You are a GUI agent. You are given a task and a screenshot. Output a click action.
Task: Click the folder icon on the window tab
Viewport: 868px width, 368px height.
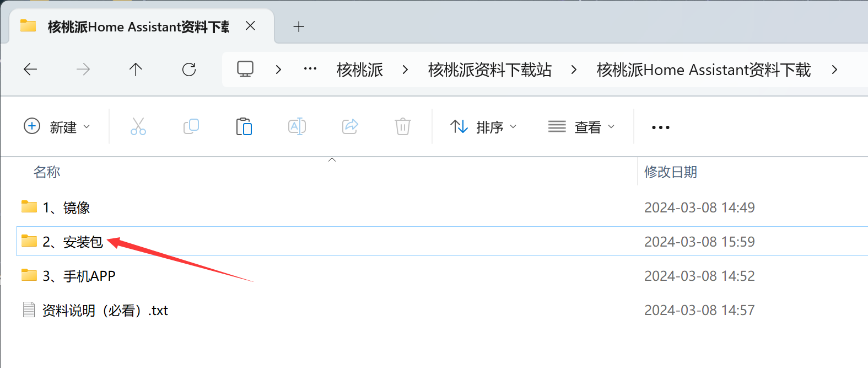pyautogui.click(x=28, y=26)
